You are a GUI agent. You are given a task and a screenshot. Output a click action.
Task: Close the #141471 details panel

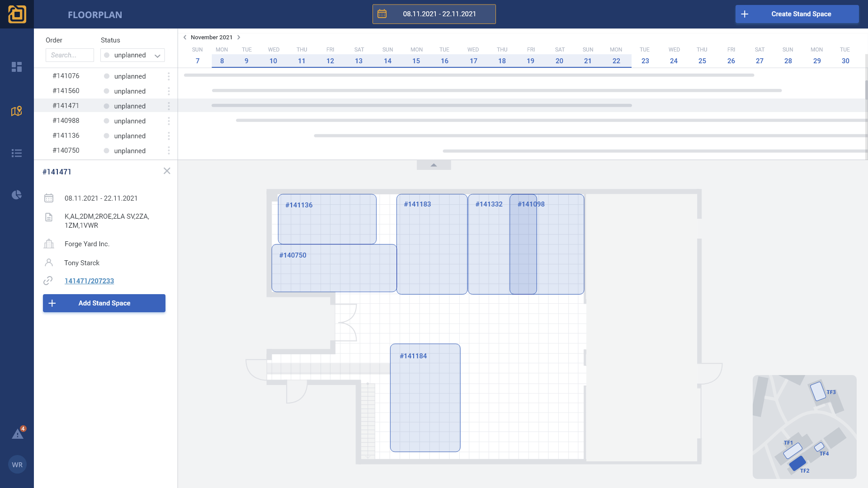coord(167,171)
